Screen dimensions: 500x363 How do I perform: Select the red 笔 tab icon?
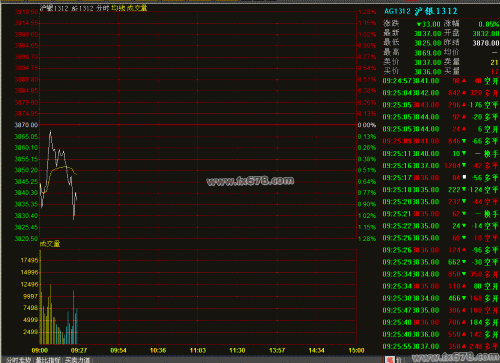[390, 360]
